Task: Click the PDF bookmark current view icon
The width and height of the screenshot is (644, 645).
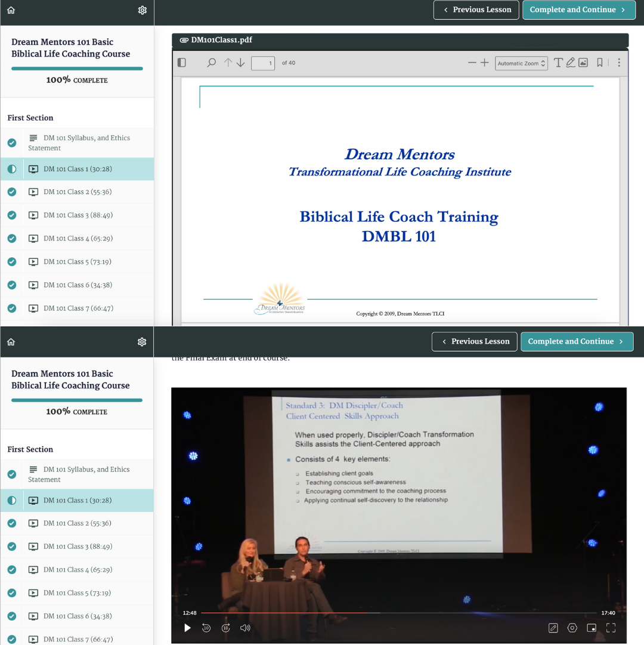Action: (x=600, y=63)
